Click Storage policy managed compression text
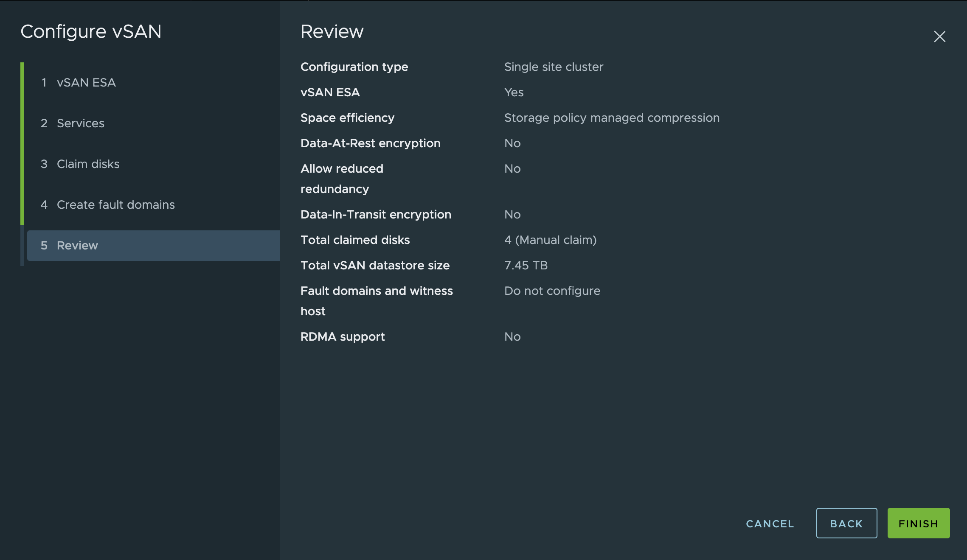 point(611,118)
